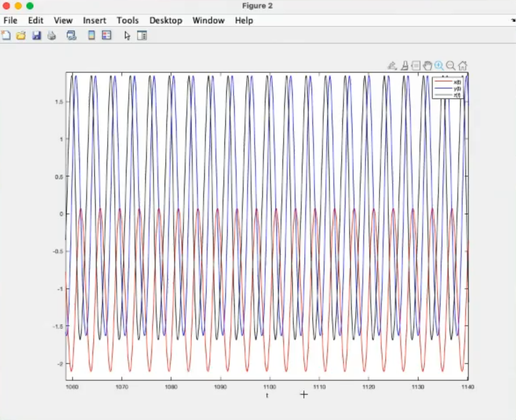Screen dimensions: 516x420
Task: Toggle the Edit Plot arrow tool
Action: coord(127,36)
